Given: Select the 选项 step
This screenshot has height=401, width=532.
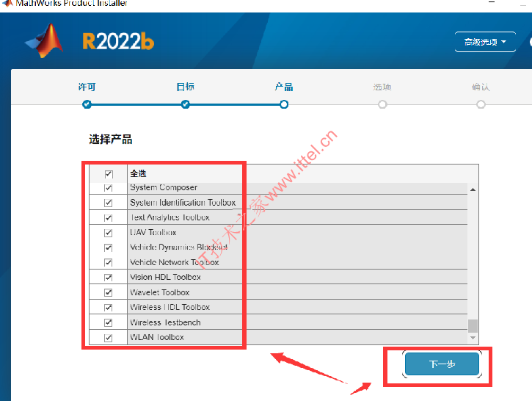Looking at the screenshot, I should tap(382, 87).
